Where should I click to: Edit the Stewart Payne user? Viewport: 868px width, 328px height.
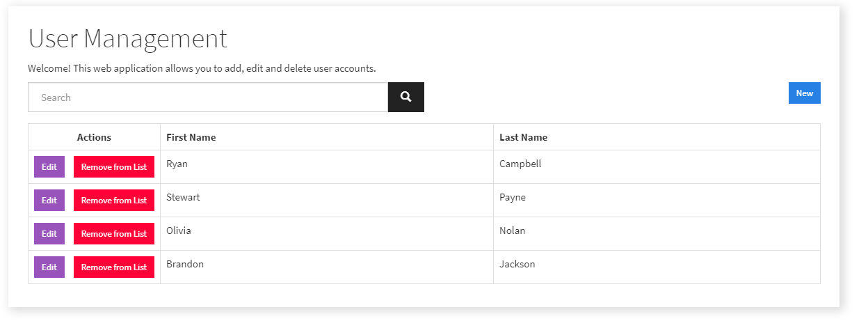(x=49, y=201)
